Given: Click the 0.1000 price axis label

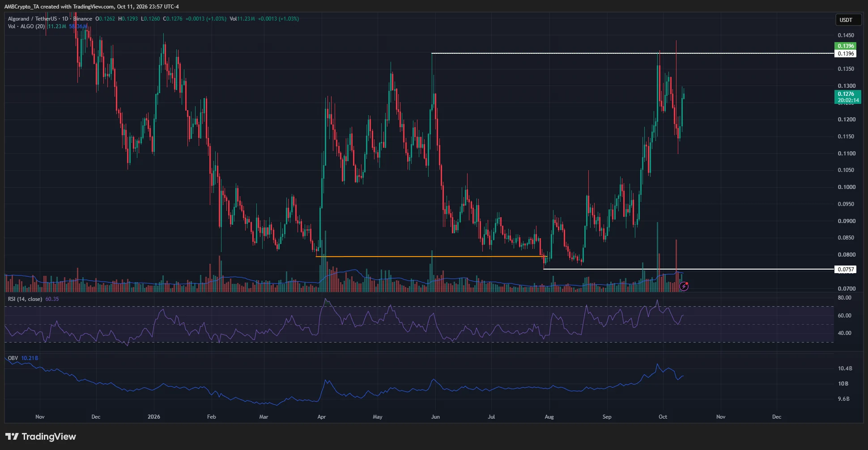Looking at the screenshot, I should point(846,187).
